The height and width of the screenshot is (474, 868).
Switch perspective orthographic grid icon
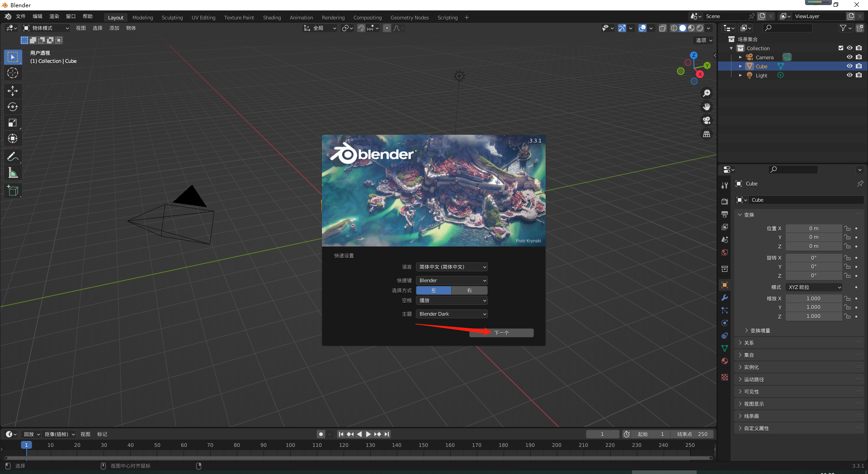tap(707, 134)
